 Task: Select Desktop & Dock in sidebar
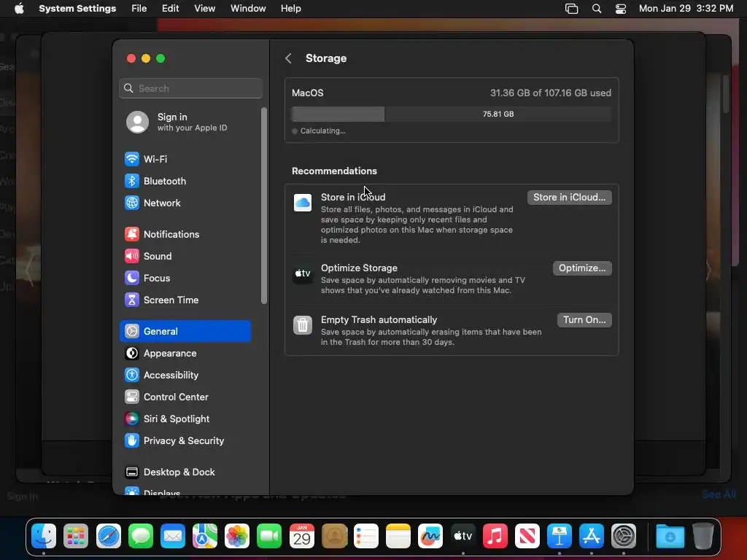185,472
